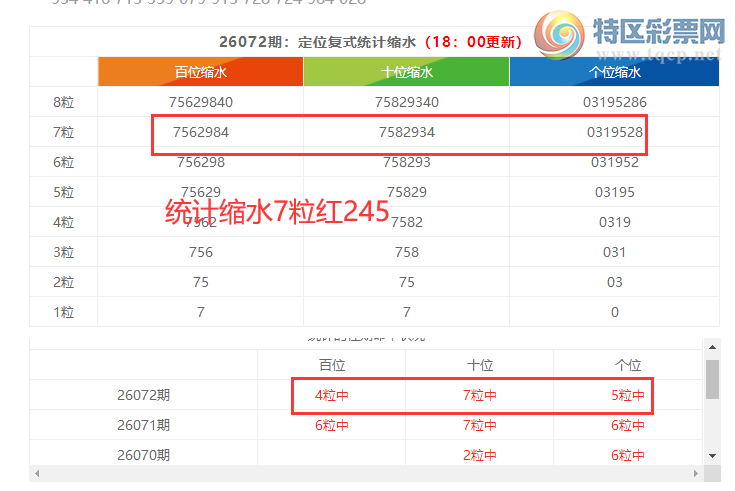Select the 6粒 value 758293 in 十位
The height and width of the screenshot is (491, 735).
(x=406, y=162)
